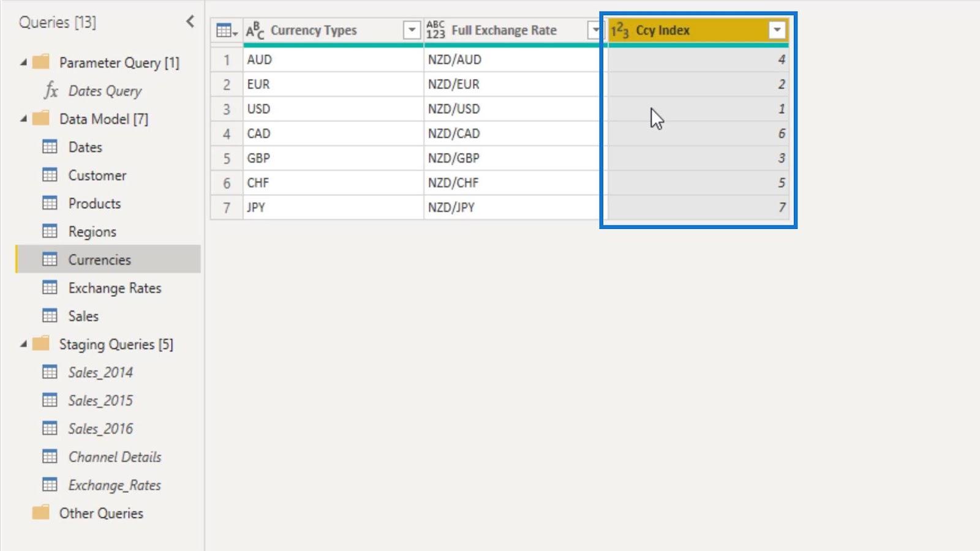Collapse the Data Model group
This screenshot has height=551, width=980.
coord(23,119)
